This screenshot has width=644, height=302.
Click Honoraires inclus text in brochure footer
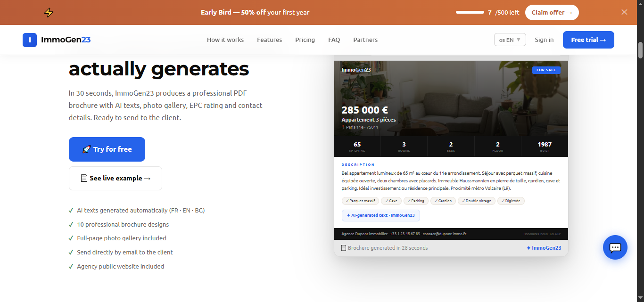542,234
